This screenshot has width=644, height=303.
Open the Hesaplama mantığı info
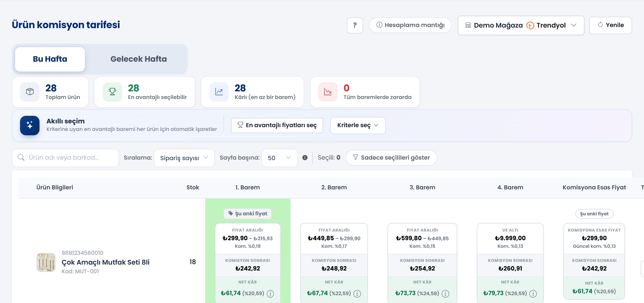[x=410, y=25]
